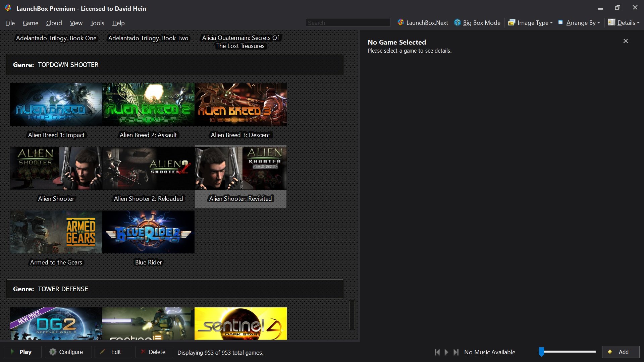Click the games list vertical scrollbar
The width and height of the screenshot is (644, 362).
[x=352, y=315]
